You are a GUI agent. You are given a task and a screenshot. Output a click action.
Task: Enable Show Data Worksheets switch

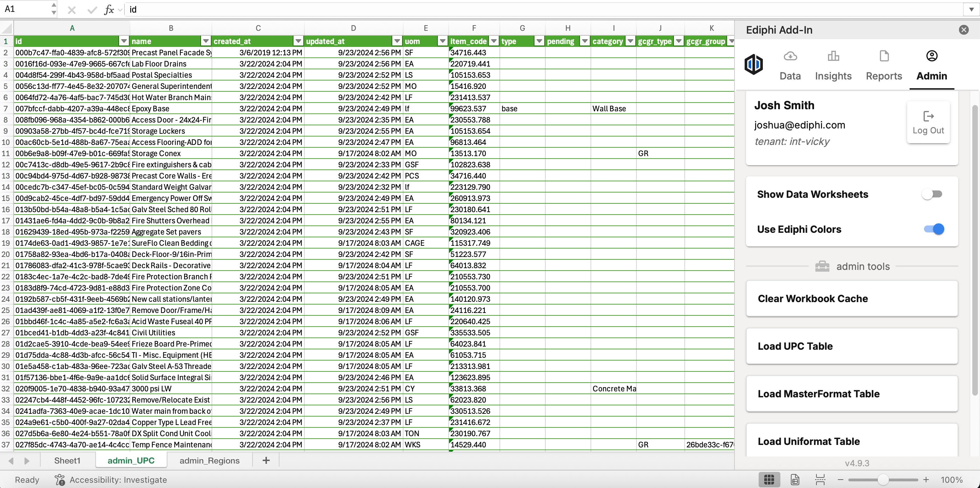(x=932, y=194)
